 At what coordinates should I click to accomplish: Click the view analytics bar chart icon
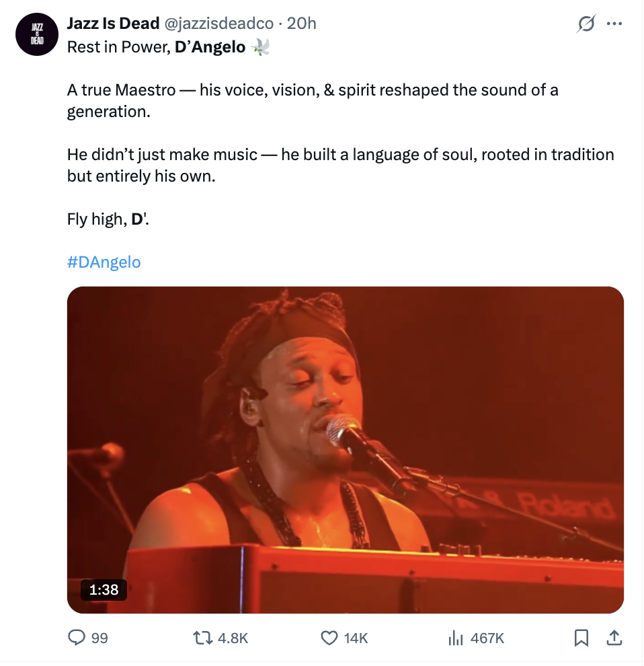click(455, 637)
